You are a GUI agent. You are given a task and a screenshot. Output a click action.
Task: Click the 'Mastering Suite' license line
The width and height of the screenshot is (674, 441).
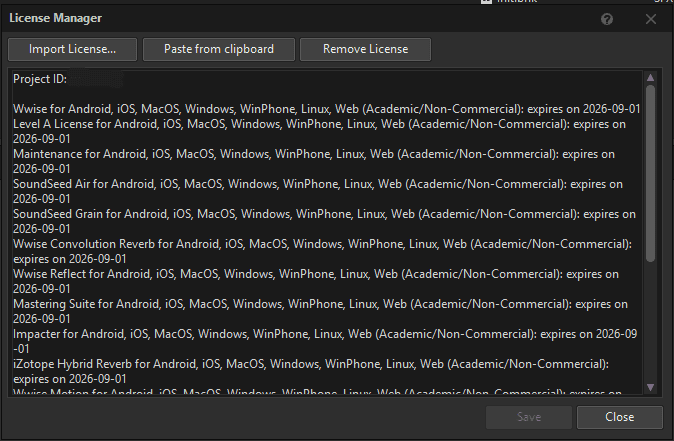(320, 312)
